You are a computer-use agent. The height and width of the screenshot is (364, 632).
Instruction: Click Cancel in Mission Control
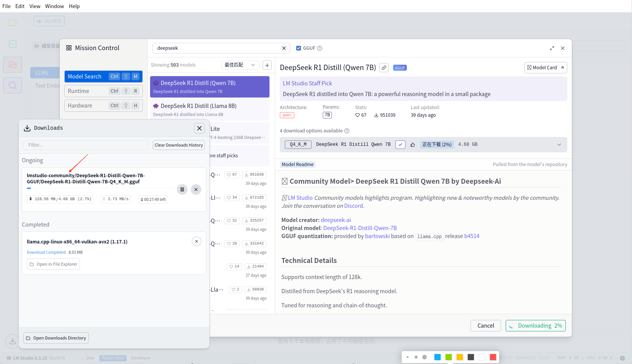click(x=486, y=326)
